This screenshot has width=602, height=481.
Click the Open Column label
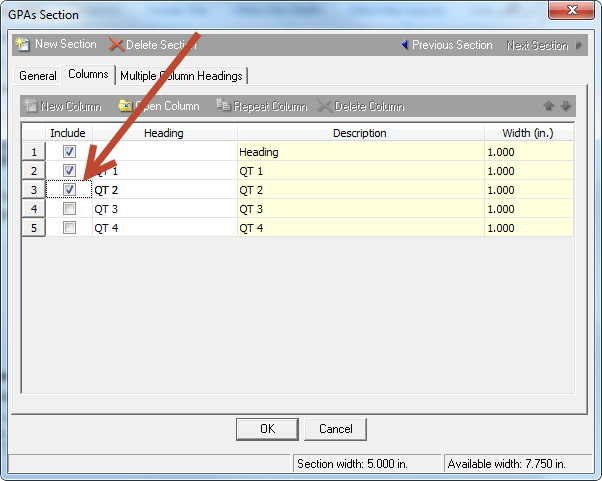point(167,106)
